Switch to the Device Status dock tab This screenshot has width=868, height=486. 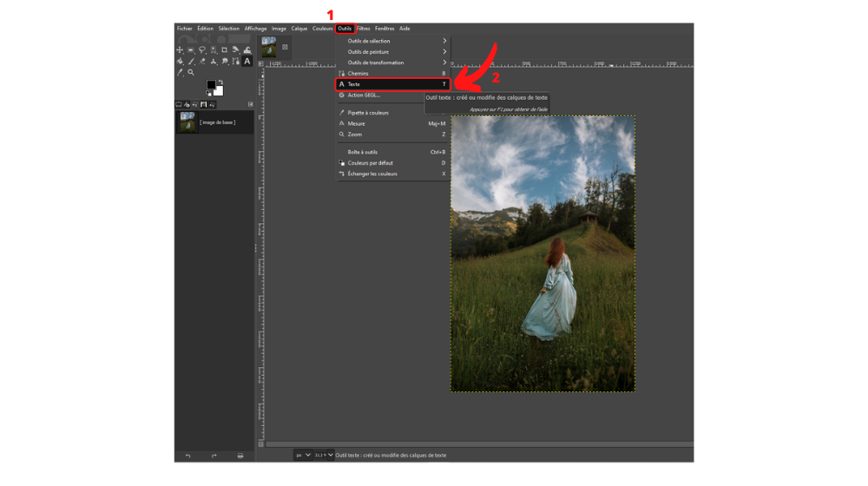187,104
